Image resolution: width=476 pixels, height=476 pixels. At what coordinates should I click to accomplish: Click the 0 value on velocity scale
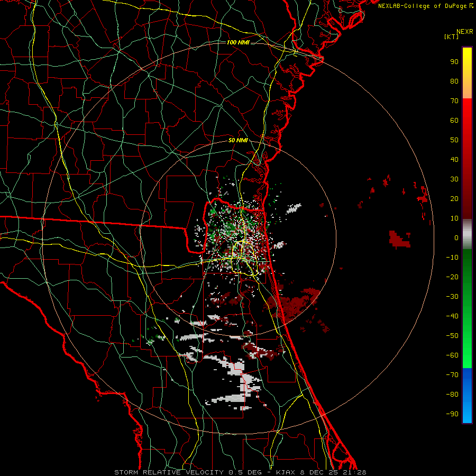pos(456,238)
